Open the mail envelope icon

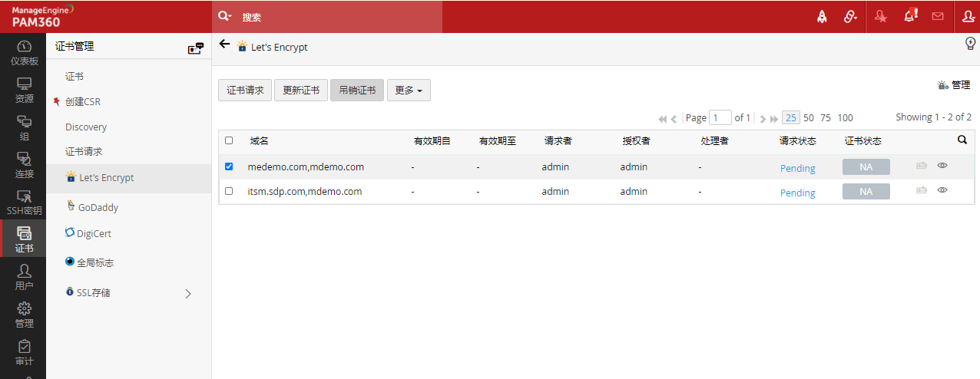(938, 16)
